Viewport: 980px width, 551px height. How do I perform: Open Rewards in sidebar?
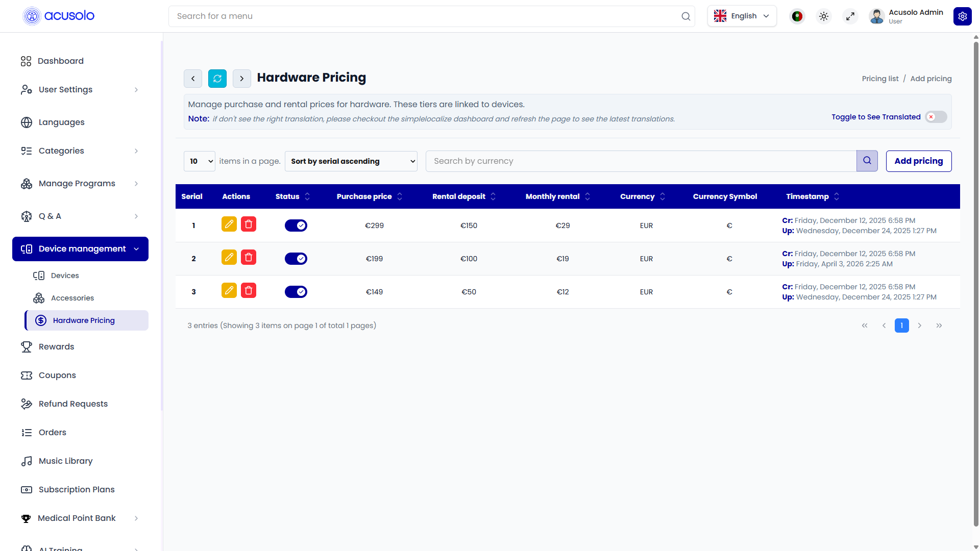pos(80,347)
